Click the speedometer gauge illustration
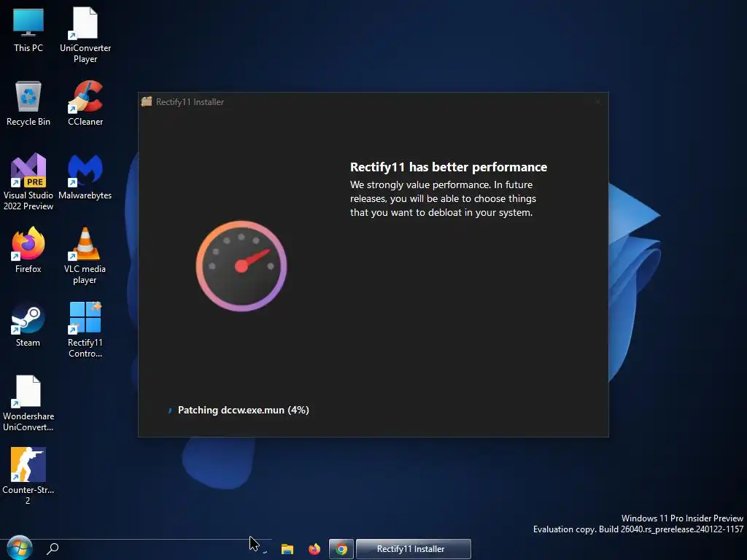 point(241,265)
